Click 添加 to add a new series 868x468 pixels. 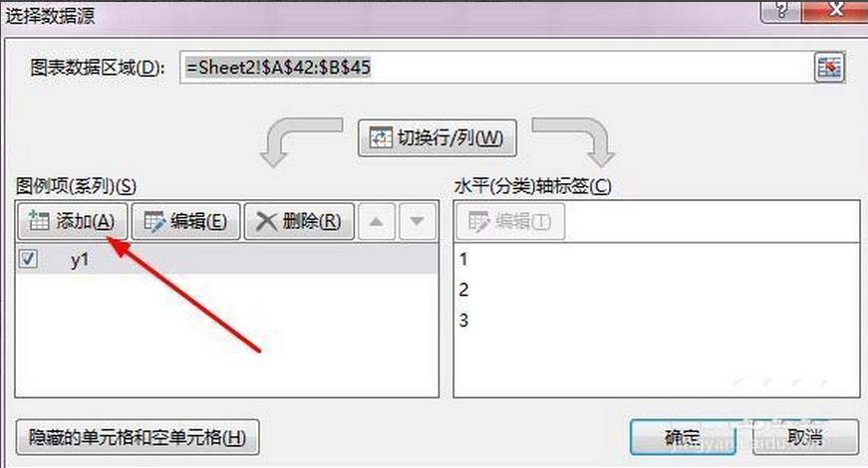click(x=73, y=222)
